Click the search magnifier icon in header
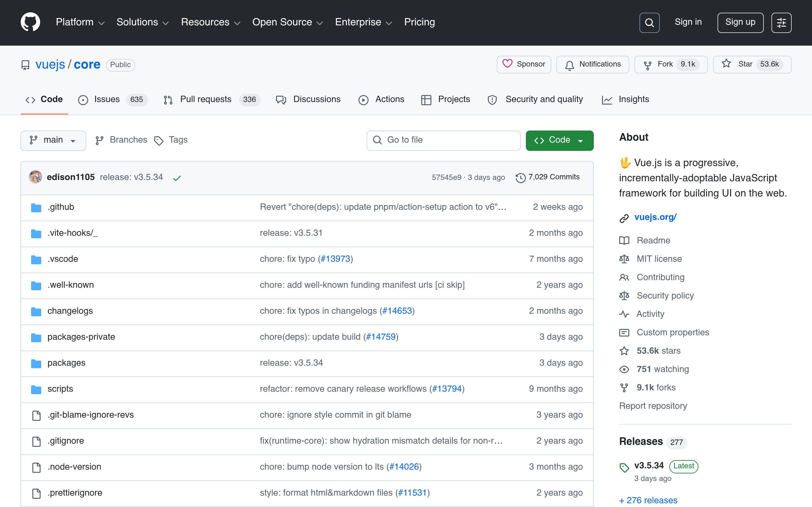Image resolution: width=812 pixels, height=507 pixels. [x=649, y=22]
